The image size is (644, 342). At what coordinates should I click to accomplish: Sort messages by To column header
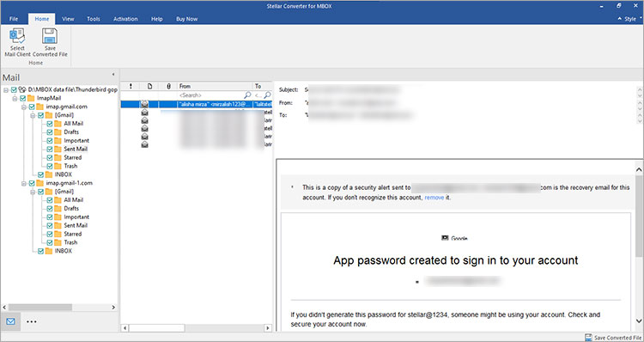[x=263, y=86]
